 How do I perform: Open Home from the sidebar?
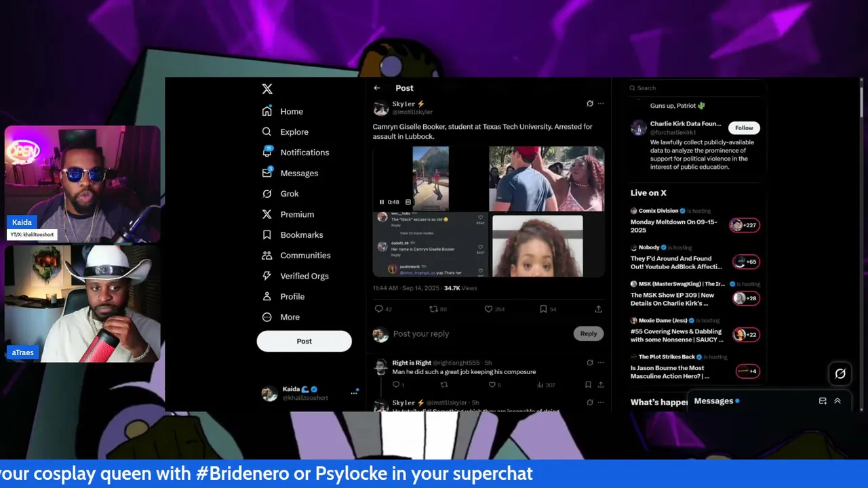click(x=283, y=111)
